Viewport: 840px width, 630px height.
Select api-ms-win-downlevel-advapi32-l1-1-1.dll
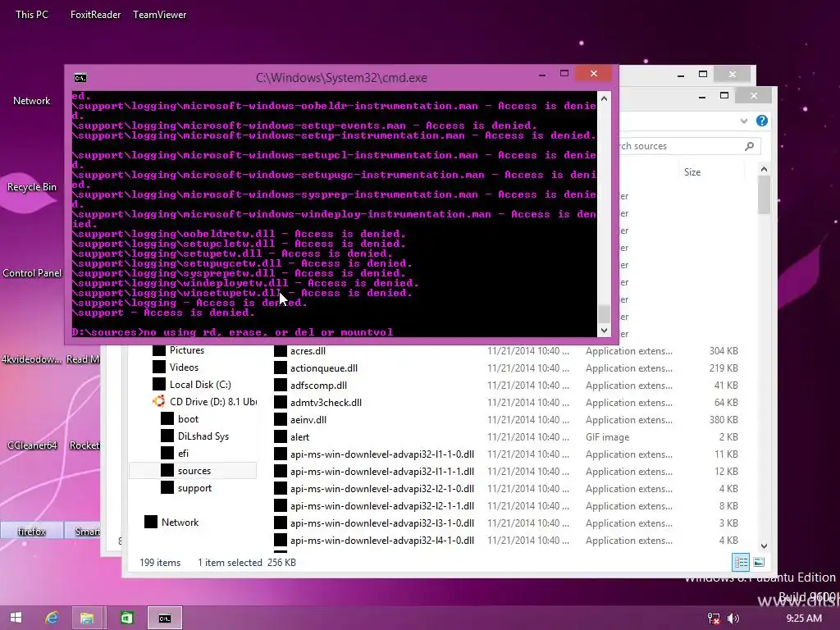tap(382, 472)
